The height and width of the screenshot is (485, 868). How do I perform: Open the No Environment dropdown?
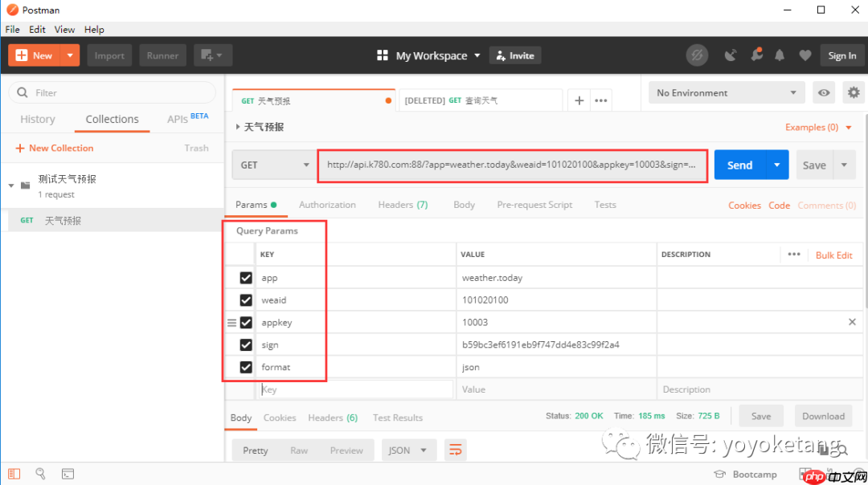[726, 93]
